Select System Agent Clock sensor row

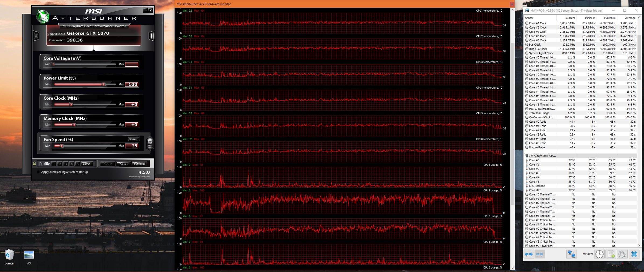[581, 53]
